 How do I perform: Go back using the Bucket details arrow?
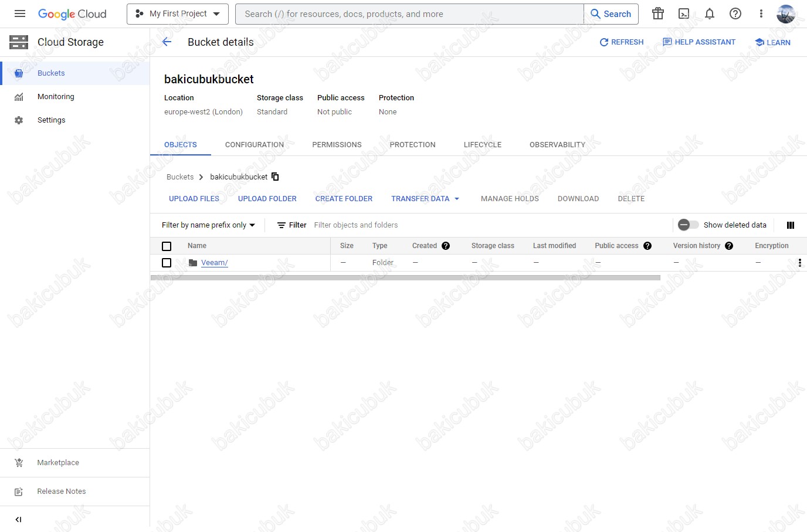click(x=167, y=42)
